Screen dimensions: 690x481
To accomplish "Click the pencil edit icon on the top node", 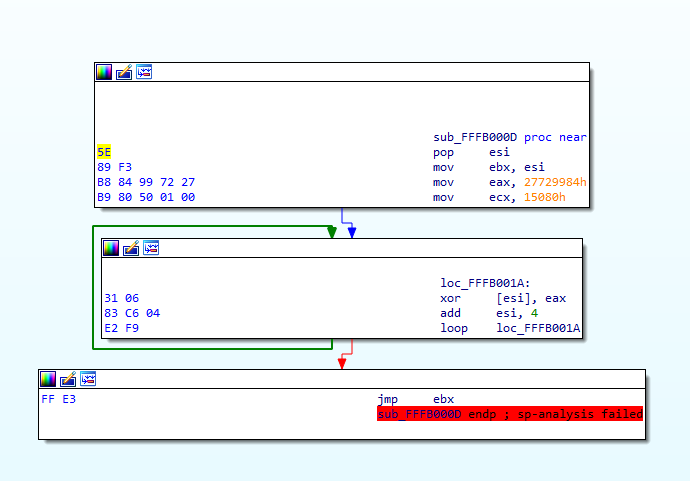I will [x=124, y=72].
